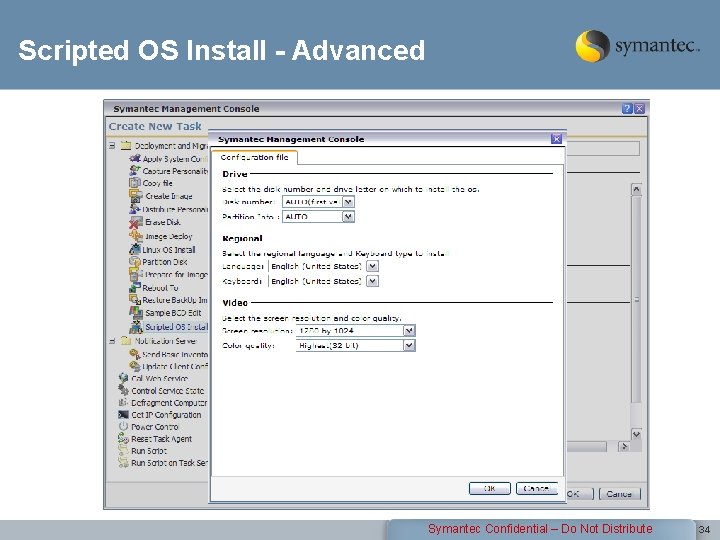Select the Erase Disk tree label
This screenshot has width=720, height=540.
pos(163,222)
